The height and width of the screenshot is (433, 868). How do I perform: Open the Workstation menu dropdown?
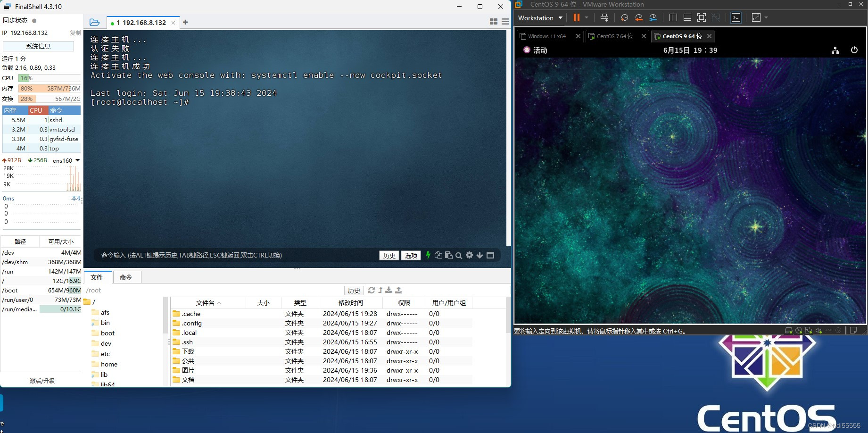[x=539, y=17]
